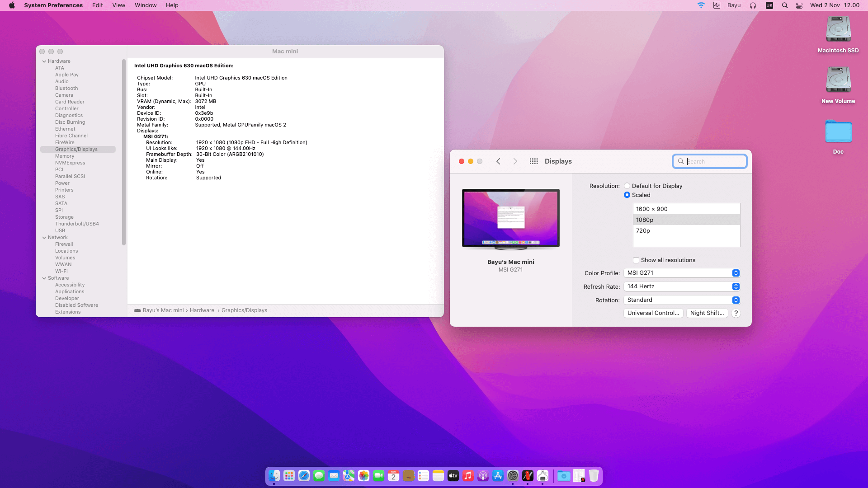Open the help question mark button
Viewport: 868px width, 488px height.
click(736, 313)
